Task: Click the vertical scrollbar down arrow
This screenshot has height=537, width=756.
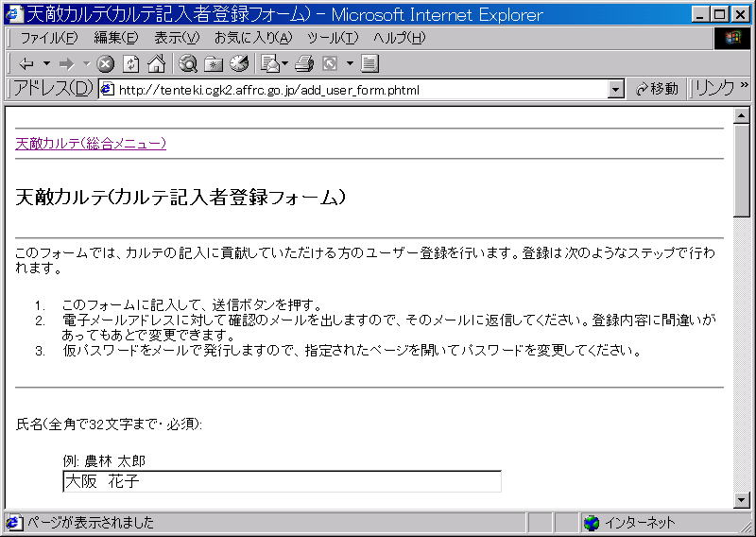Action: tap(742, 500)
